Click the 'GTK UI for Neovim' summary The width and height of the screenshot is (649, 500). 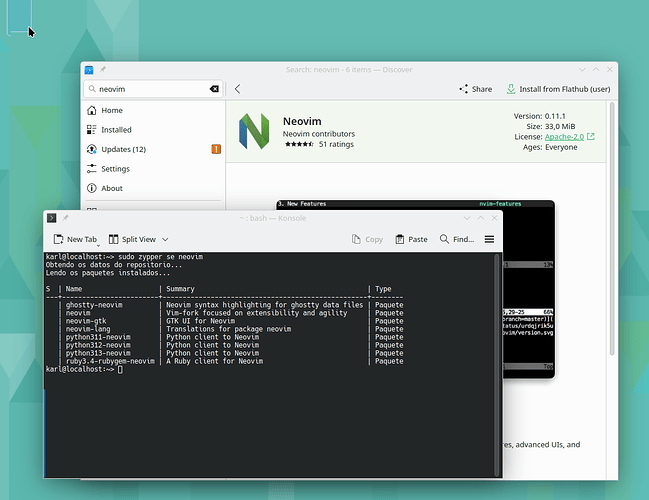pos(200,321)
